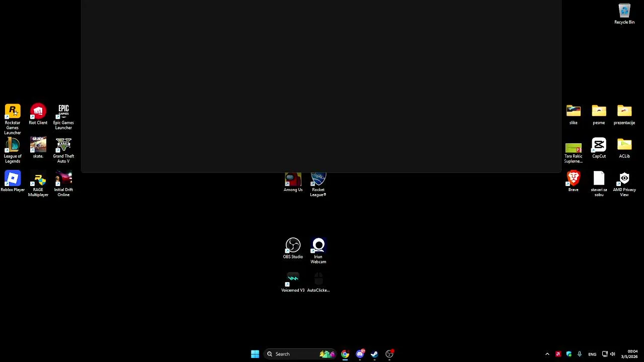Select the OBS Studio desktop shortcut
Image resolution: width=644 pixels, height=362 pixels.
[293, 249]
